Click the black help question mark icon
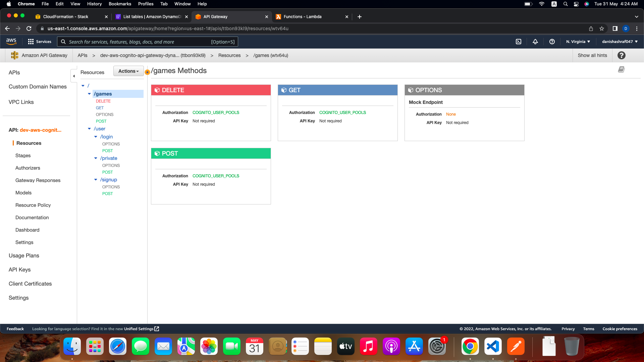The image size is (644, 362). [622, 55]
